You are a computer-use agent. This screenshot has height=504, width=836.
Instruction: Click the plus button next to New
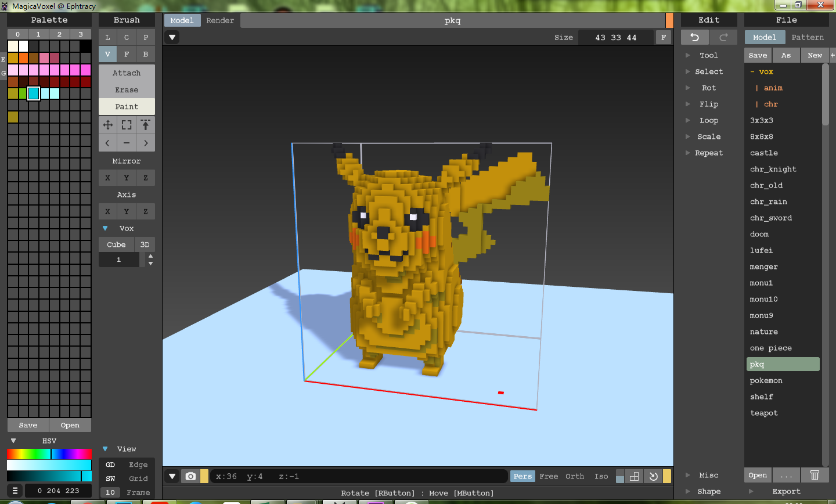(833, 55)
